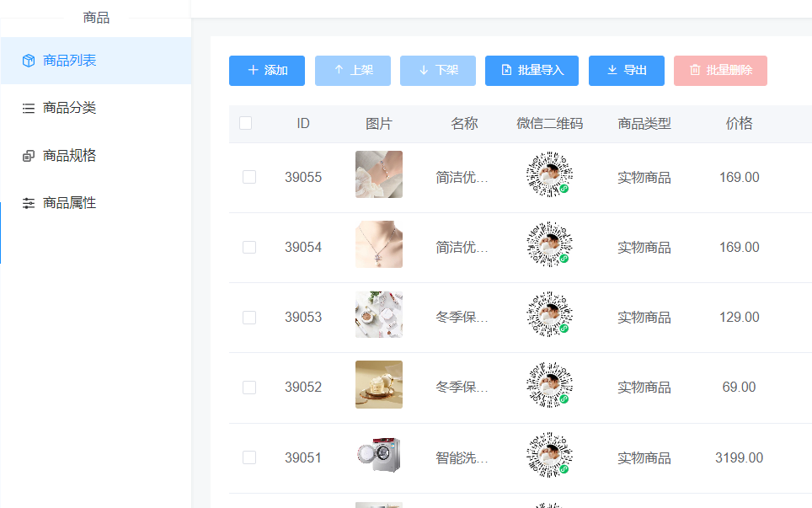Click the QR code for product 39051
The image size is (812, 508).
tap(549, 455)
